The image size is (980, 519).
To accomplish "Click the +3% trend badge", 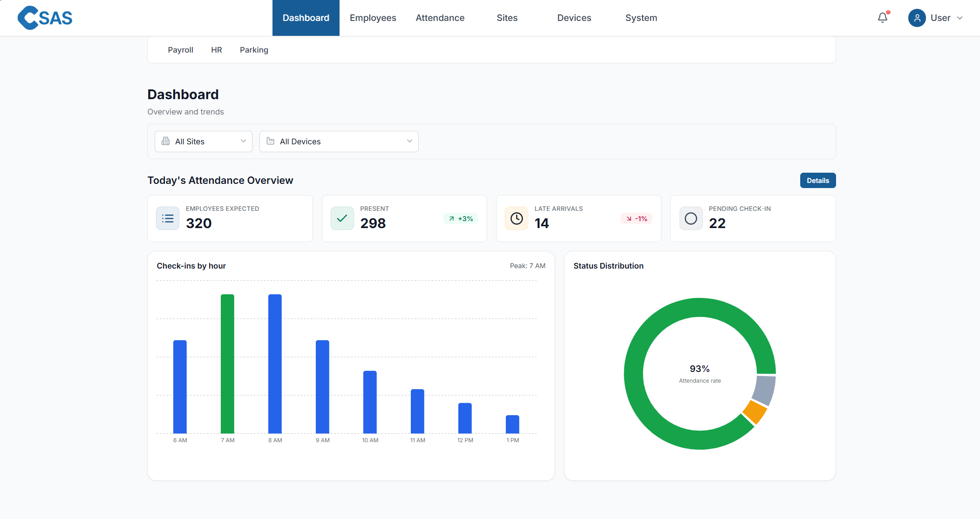I will (x=461, y=218).
